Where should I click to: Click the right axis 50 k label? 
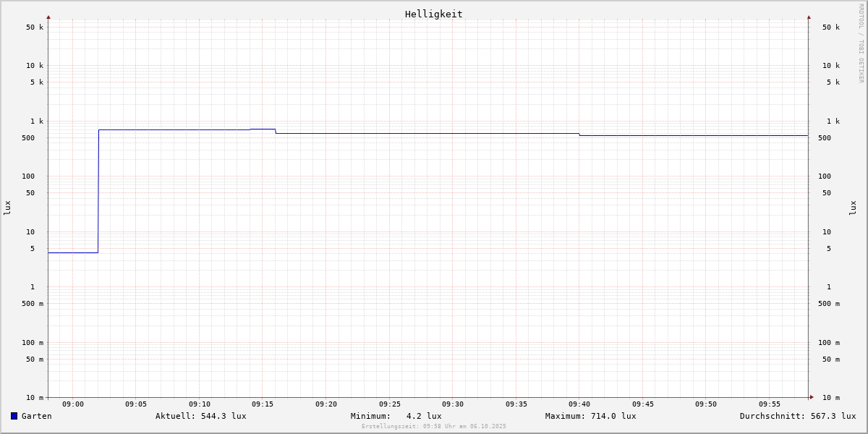pos(831,27)
